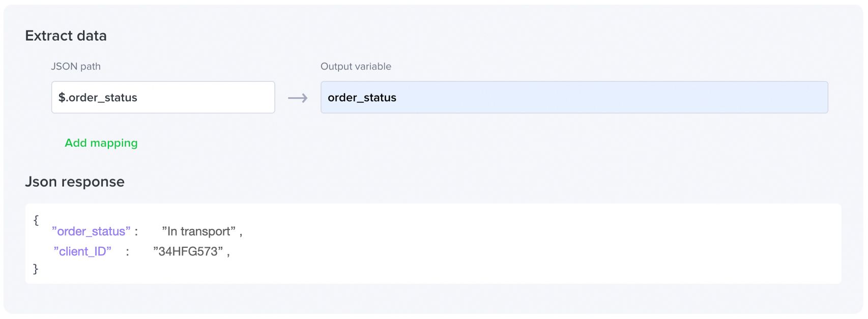Click the "In transport" value
This screenshot has height=319, width=868.
[x=199, y=231]
